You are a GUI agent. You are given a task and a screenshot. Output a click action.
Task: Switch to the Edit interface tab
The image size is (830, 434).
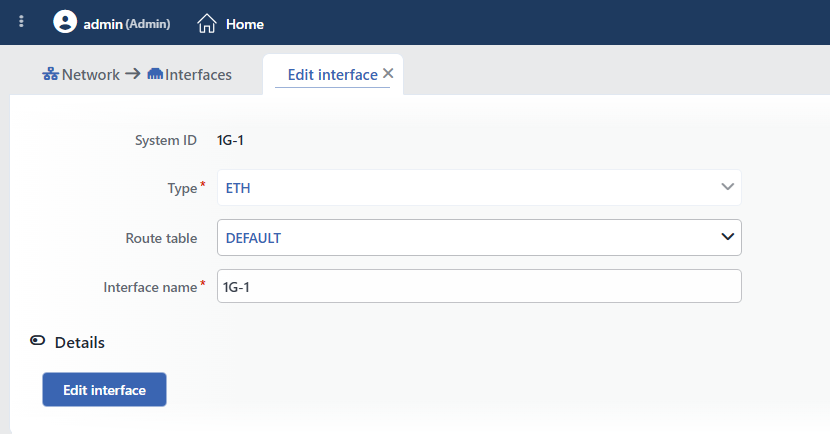point(332,75)
